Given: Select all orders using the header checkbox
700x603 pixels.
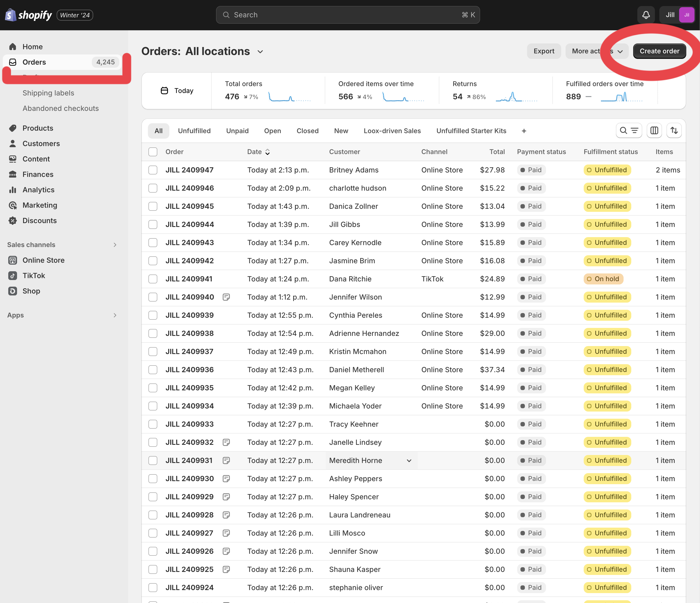Looking at the screenshot, I should pos(153,152).
